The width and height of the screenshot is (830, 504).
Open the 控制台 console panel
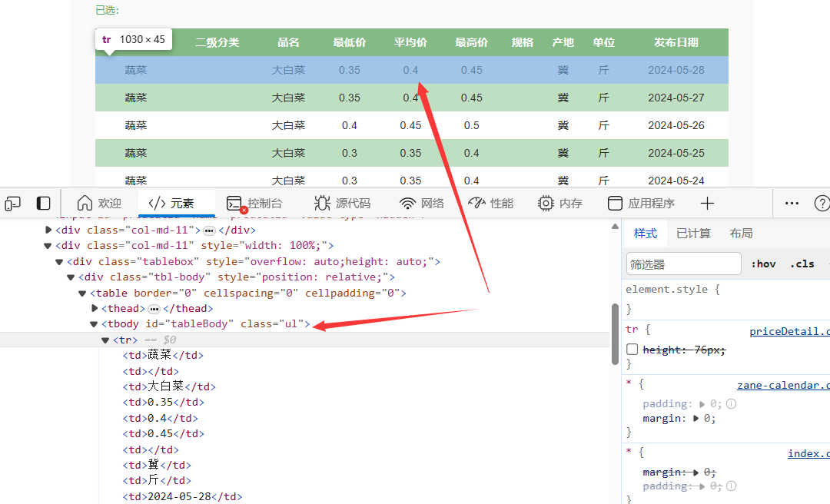click(x=254, y=204)
